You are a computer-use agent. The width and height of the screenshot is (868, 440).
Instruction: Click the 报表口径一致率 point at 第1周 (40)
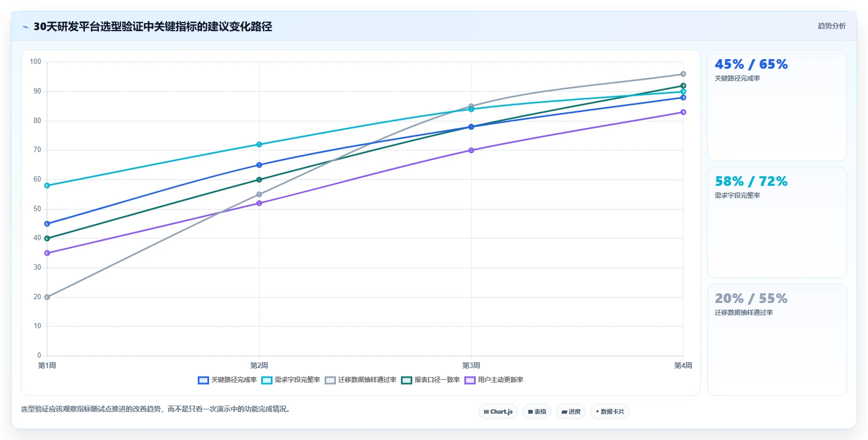(47, 238)
